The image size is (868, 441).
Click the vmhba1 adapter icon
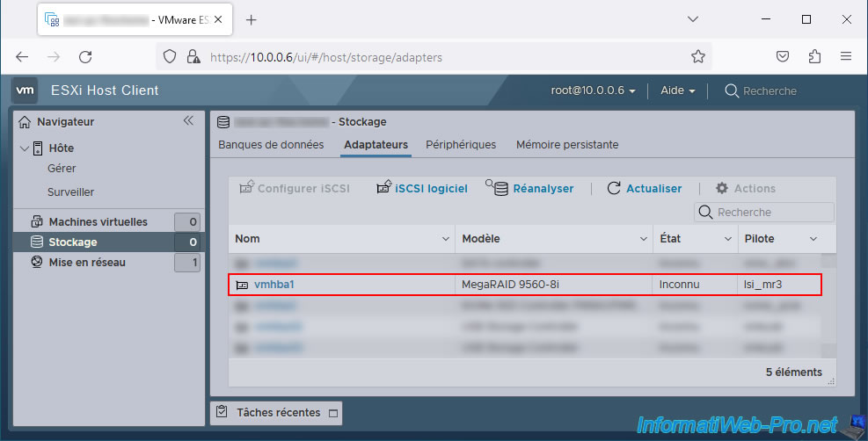pyautogui.click(x=242, y=286)
